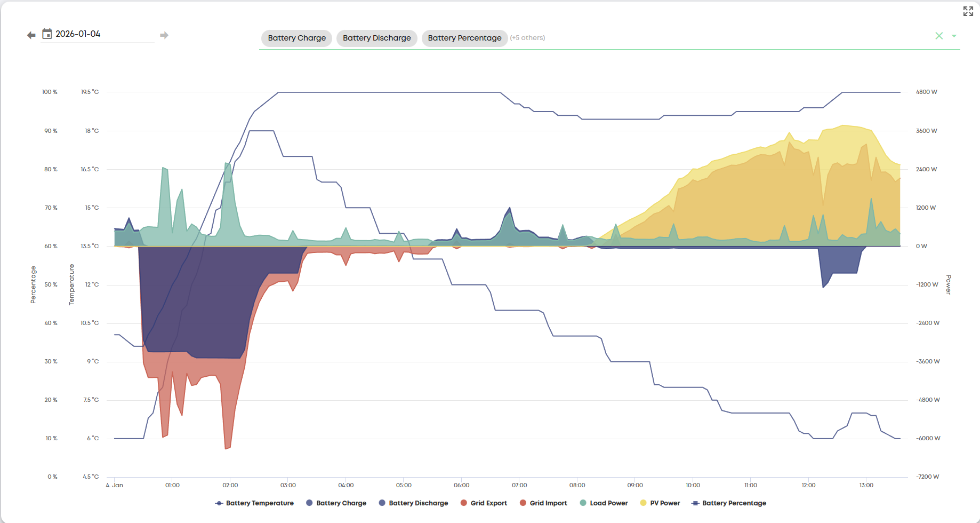Viewport: 980px width, 523px height.
Task: Toggle Grid Export series in legend
Action: 484,503
